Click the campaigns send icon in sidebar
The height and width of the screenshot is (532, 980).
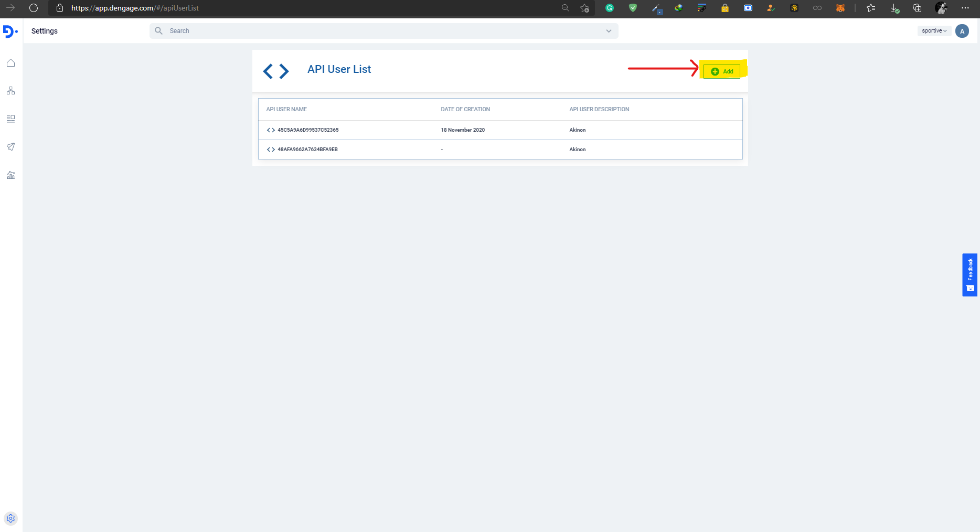10,147
